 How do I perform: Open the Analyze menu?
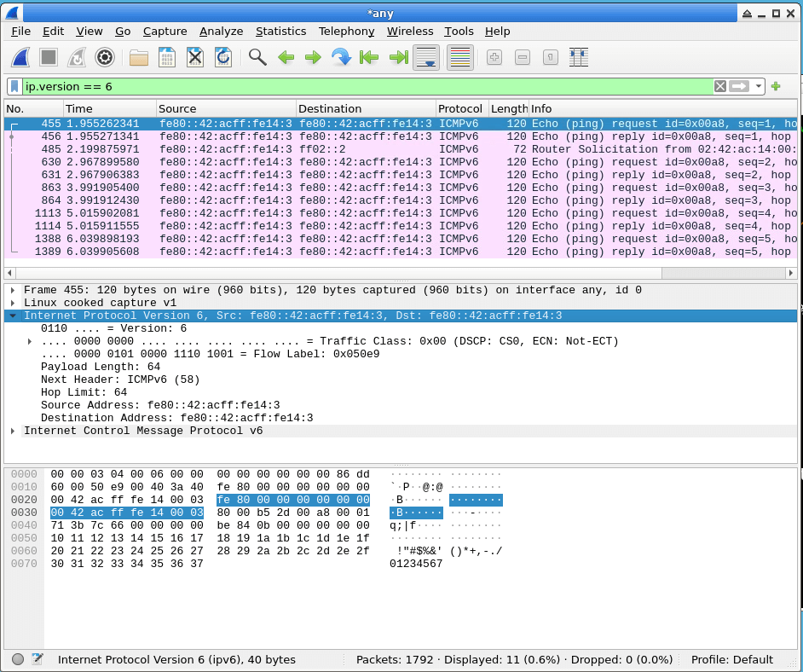(222, 32)
